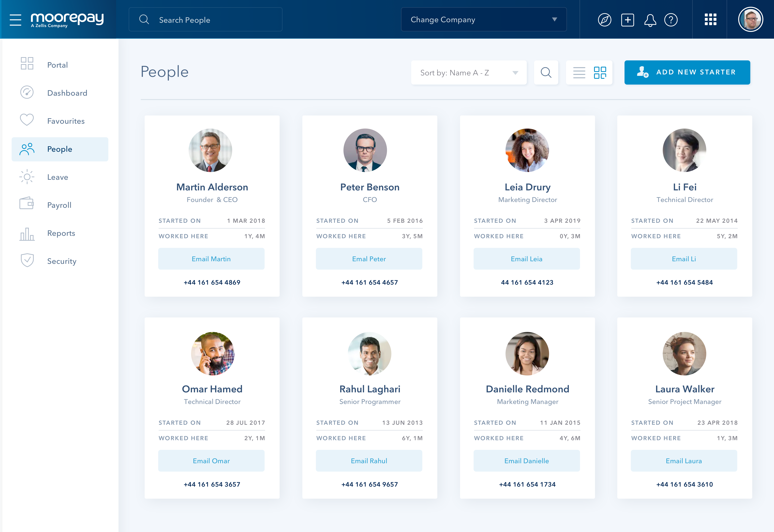774x532 pixels.
Task: Expand the Change Company dropdown
Action: pyautogui.click(x=483, y=20)
